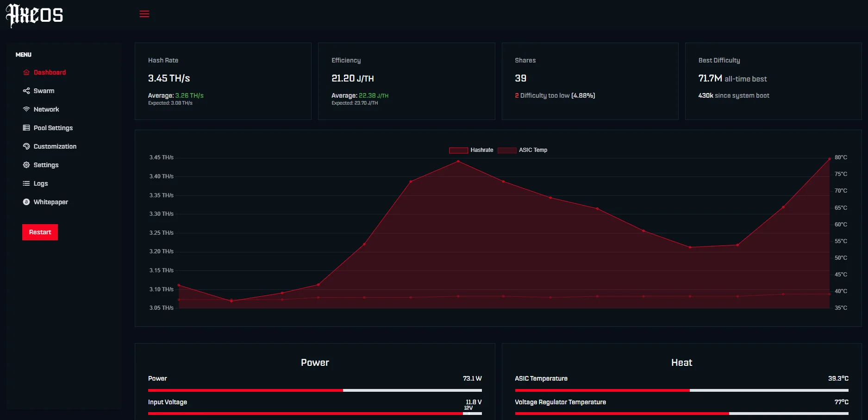Image resolution: width=868 pixels, height=420 pixels.
Task: Open the Whitepaper link
Action: coord(51,202)
